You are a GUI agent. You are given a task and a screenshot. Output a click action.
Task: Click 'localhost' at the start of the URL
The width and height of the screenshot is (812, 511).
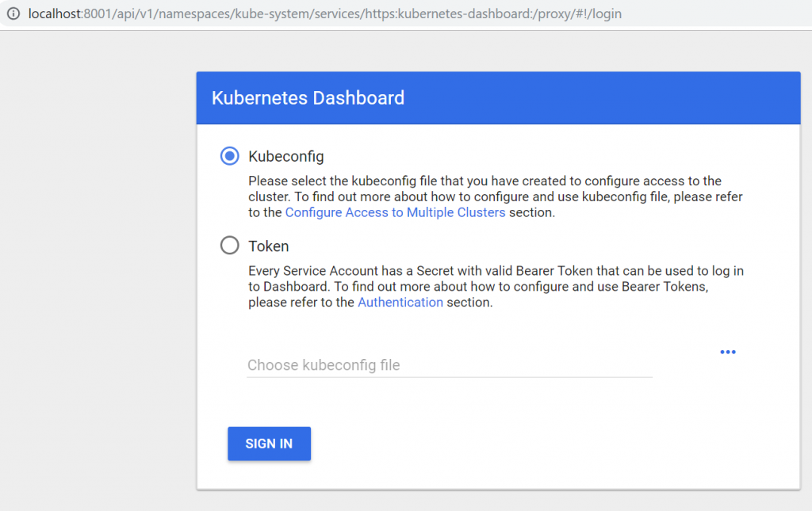point(55,14)
